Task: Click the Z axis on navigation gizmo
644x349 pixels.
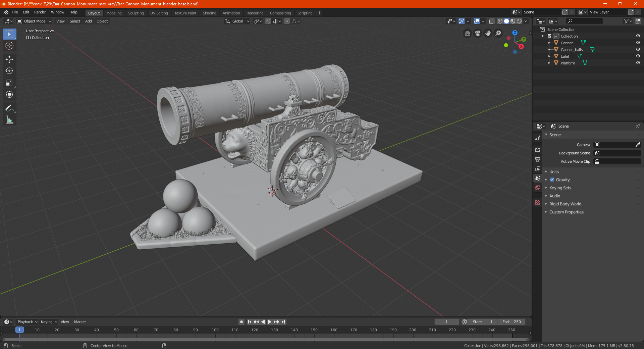Action: pos(515,33)
